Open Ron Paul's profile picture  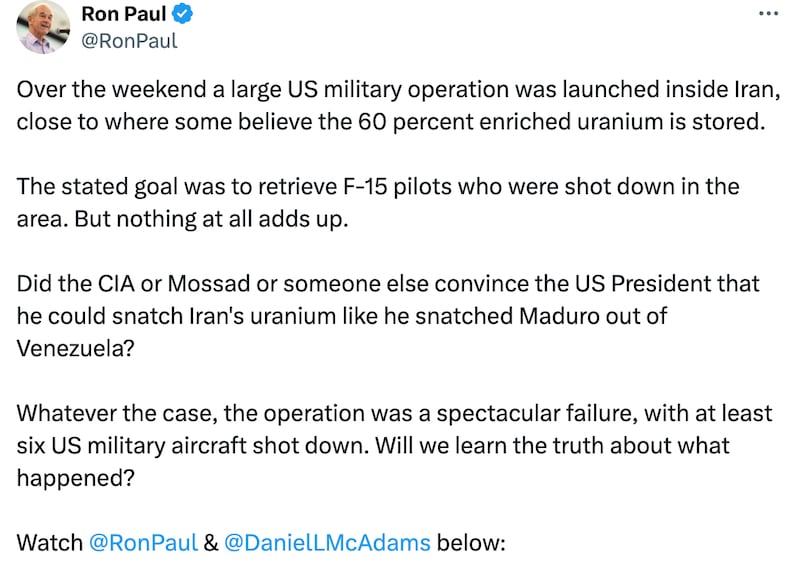pyautogui.click(x=42, y=28)
